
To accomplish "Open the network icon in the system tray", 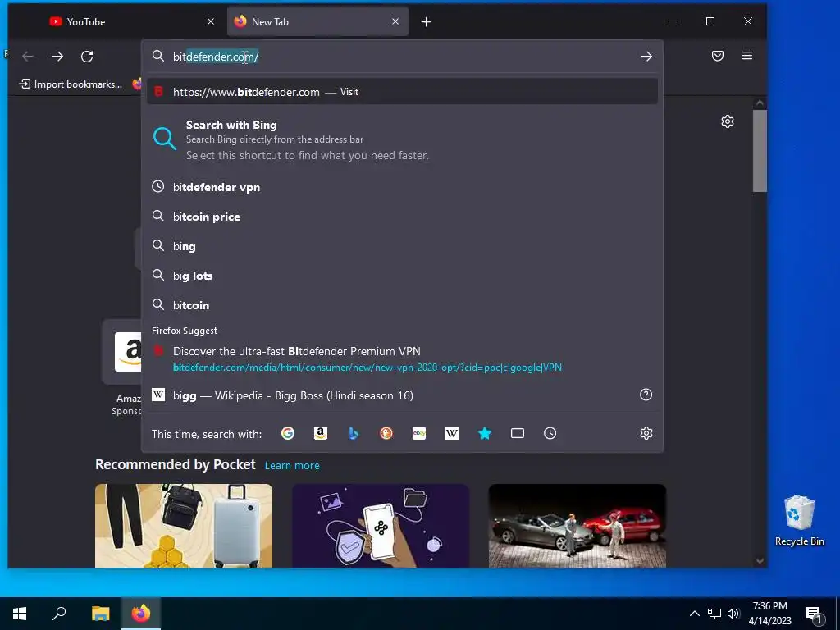I will point(714,614).
